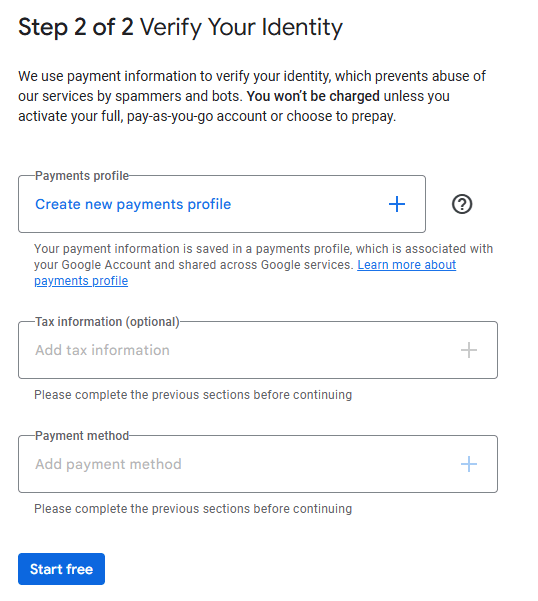Click the plus icon beside Add tax information

click(468, 350)
